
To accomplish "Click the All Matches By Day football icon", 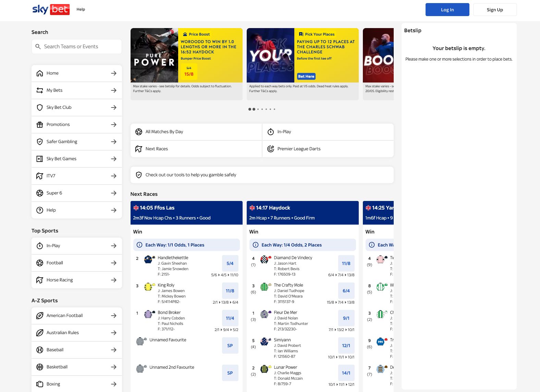I will (139, 132).
